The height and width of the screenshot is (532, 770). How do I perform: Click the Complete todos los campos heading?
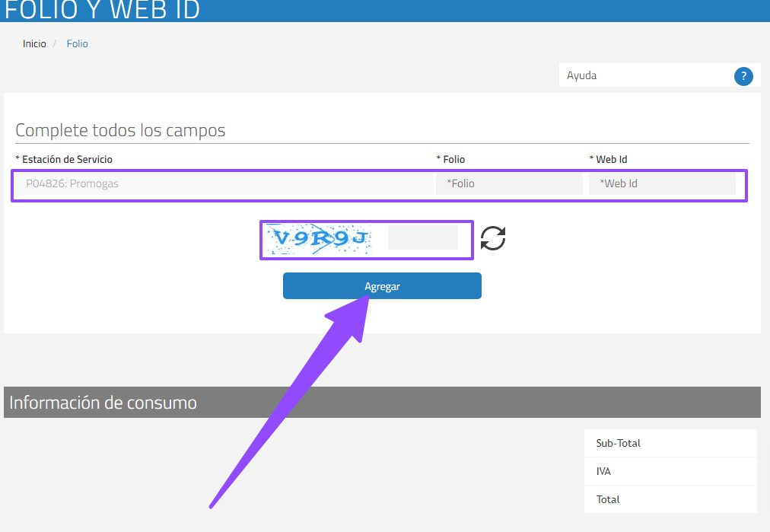pyautogui.click(x=120, y=130)
